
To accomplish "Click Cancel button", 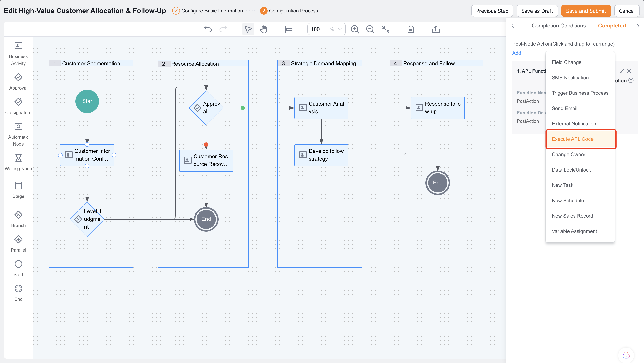I will [x=627, y=11].
